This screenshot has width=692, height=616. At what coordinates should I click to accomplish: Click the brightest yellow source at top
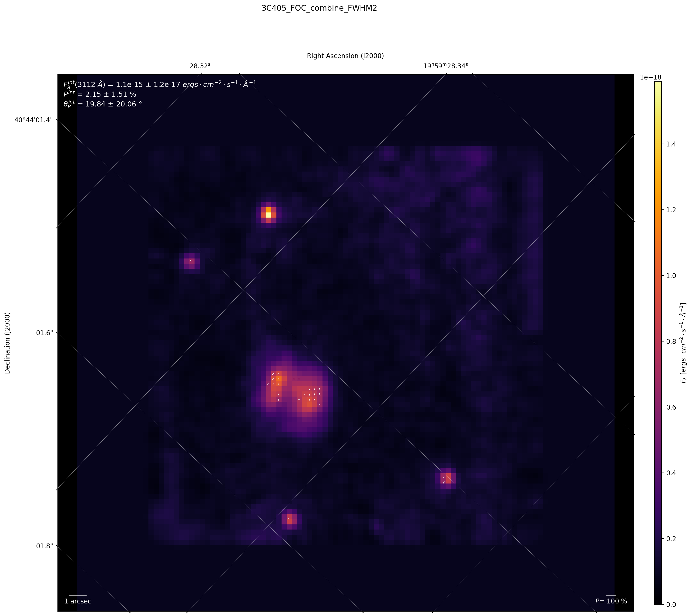[269, 215]
